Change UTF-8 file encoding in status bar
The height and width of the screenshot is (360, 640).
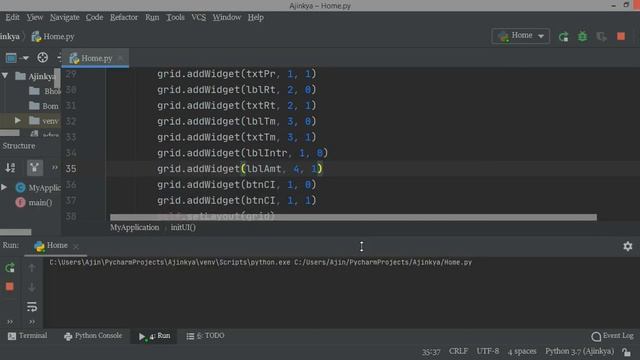(488, 351)
